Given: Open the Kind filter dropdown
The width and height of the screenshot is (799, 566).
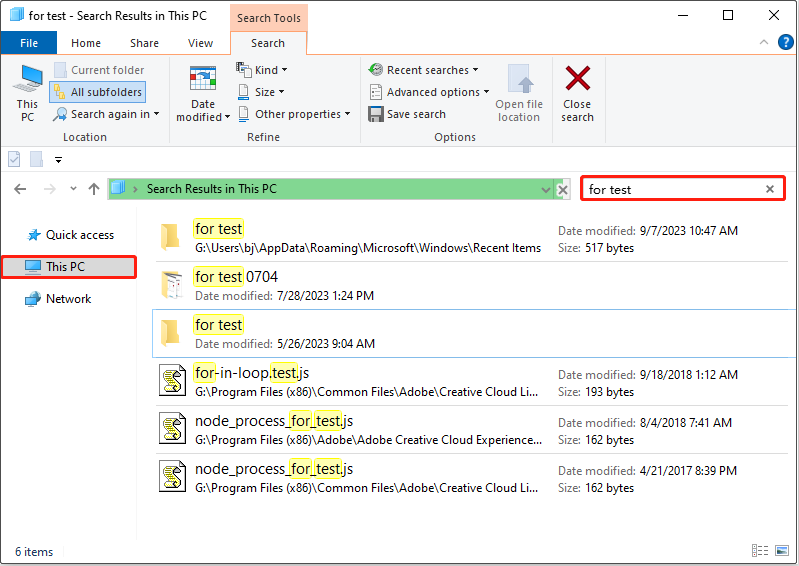Looking at the screenshot, I should point(262,70).
